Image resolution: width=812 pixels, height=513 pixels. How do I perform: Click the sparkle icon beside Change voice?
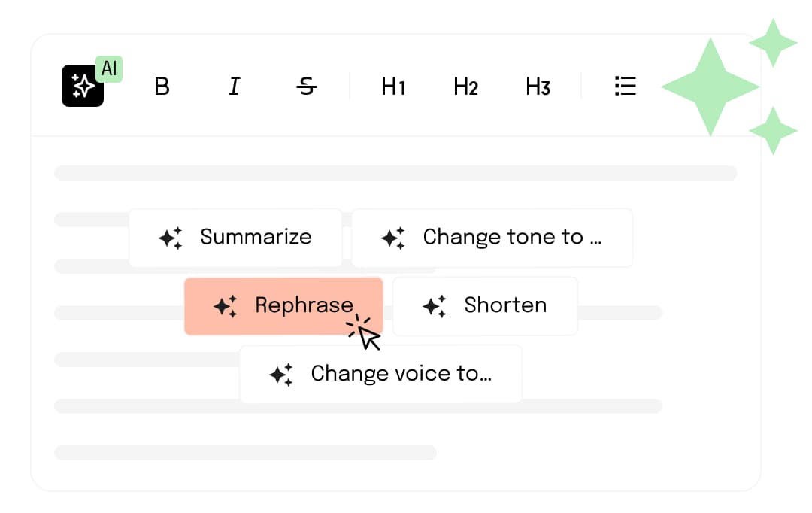281,375
